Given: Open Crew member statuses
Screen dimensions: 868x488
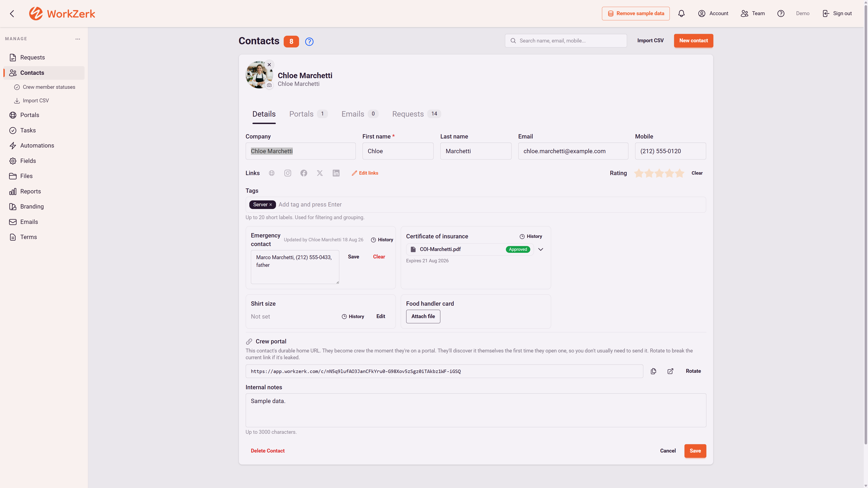Looking at the screenshot, I should (49, 87).
